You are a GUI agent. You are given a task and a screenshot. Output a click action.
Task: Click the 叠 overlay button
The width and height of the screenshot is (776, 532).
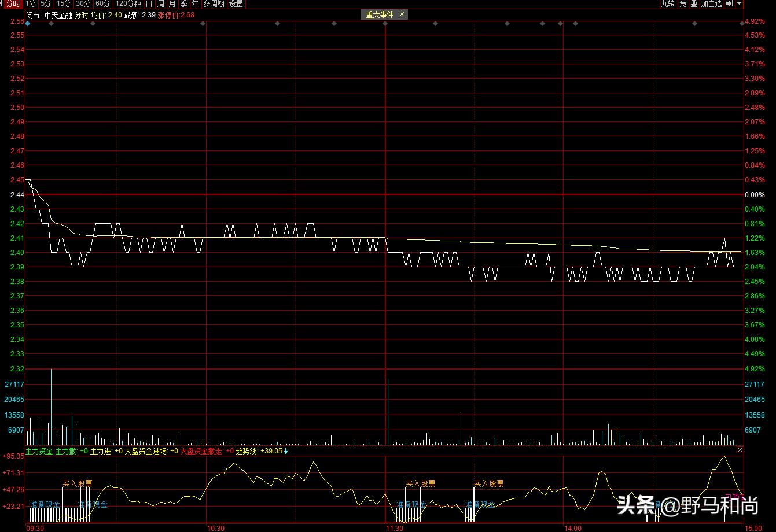694,4
